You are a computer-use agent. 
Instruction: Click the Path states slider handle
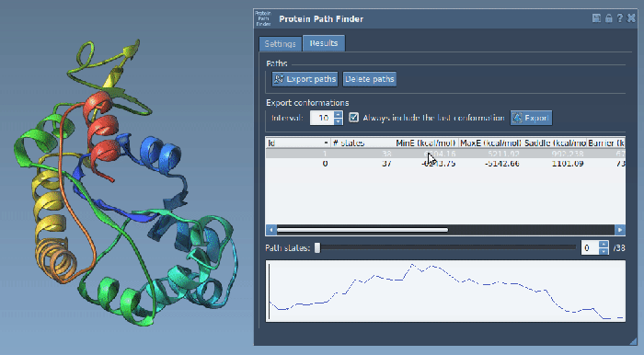pyautogui.click(x=317, y=247)
